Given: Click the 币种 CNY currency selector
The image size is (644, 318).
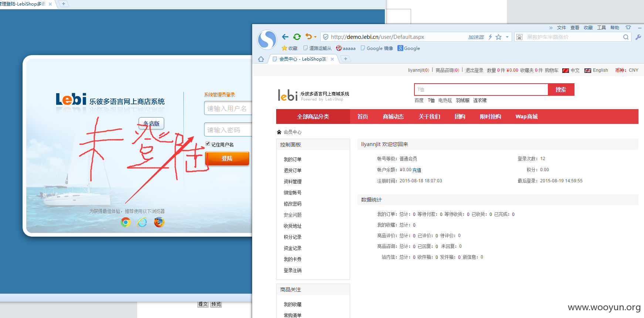Looking at the screenshot, I should pyautogui.click(x=627, y=70).
